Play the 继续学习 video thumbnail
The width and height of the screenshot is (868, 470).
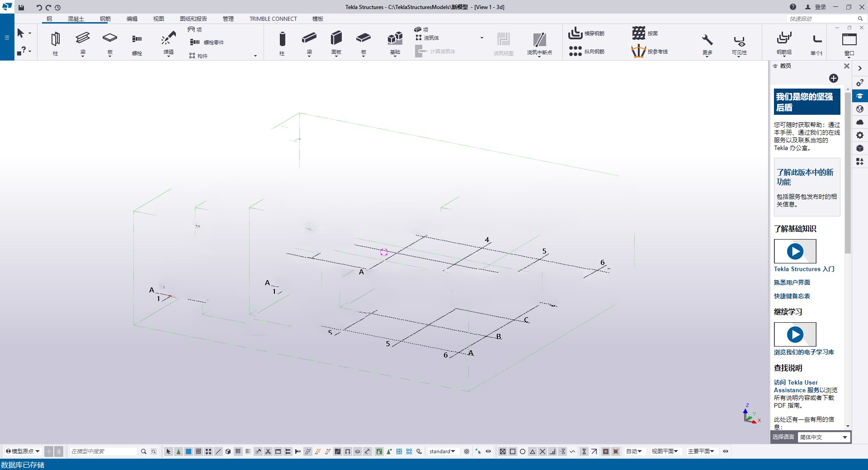pyautogui.click(x=795, y=334)
